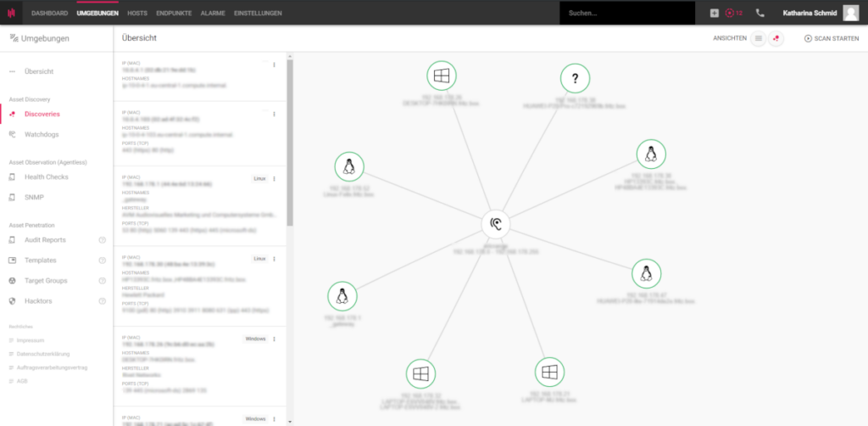Open the Impressum link
The image size is (868, 426).
31,340
